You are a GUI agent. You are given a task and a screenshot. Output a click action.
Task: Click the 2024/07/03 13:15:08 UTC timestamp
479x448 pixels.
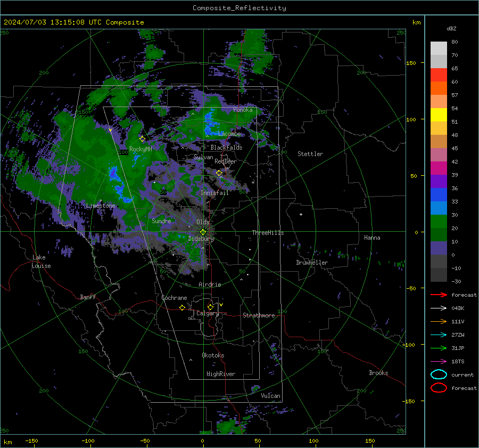point(73,22)
